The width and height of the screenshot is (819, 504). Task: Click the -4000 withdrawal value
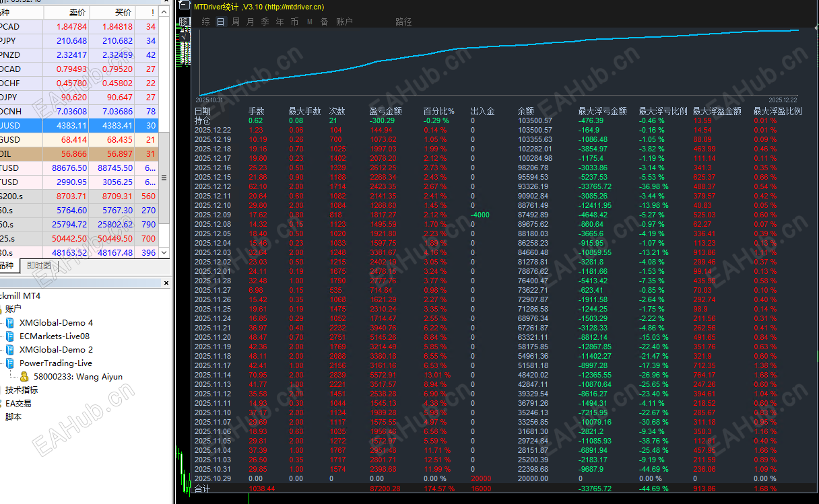click(x=480, y=215)
